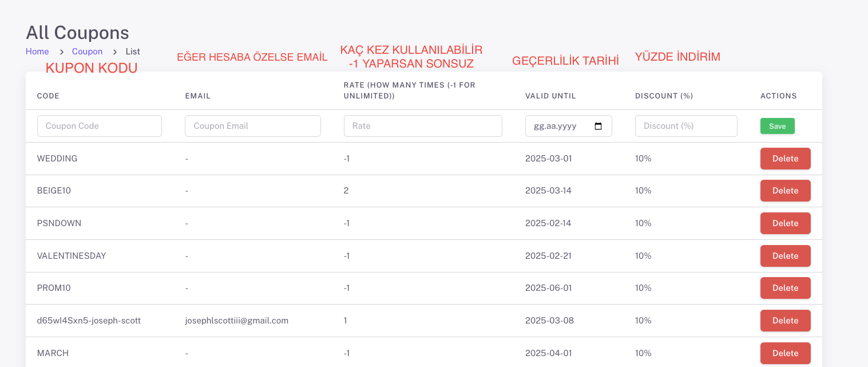This screenshot has height=367, width=868.
Task: Delete the PSNDOWN coupon
Action: point(785,223)
